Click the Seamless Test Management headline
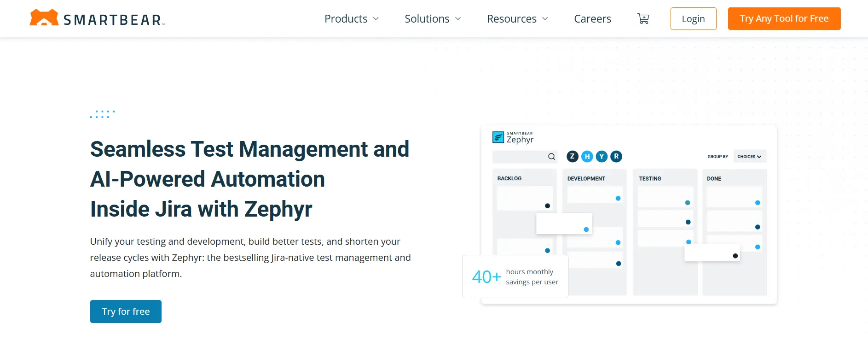868x359 pixels. click(x=249, y=179)
